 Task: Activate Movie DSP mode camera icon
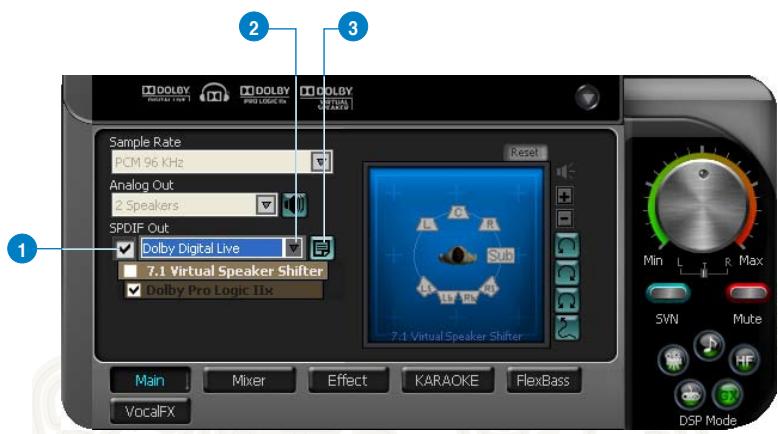673,359
